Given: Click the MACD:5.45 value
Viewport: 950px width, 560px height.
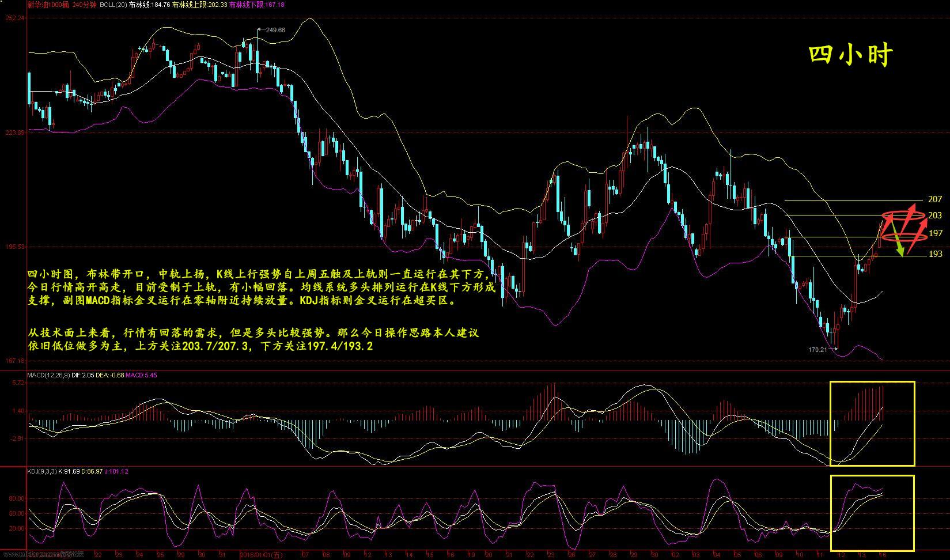Looking at the screenshot, I should (142, 375).
